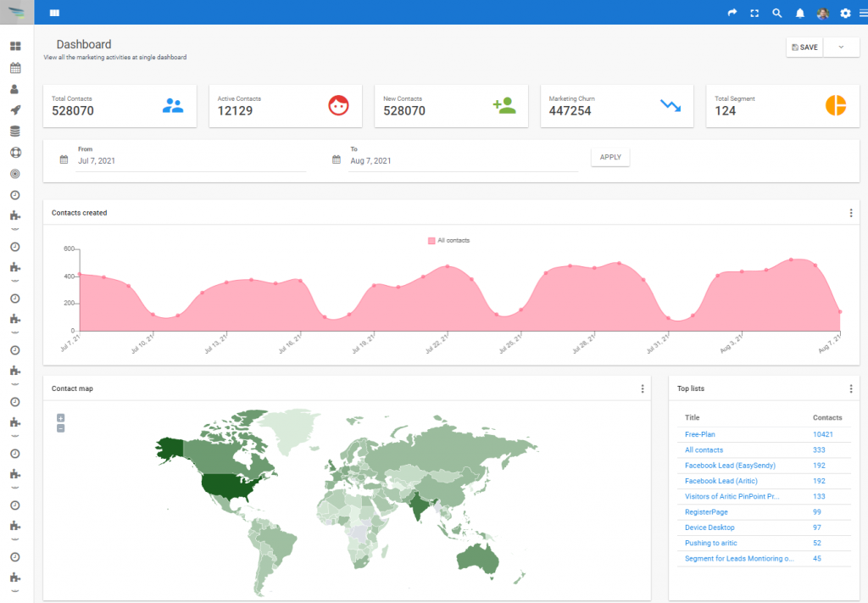
Task: Open Contacts created widget options menu
Action: click(x=851, y=213)
